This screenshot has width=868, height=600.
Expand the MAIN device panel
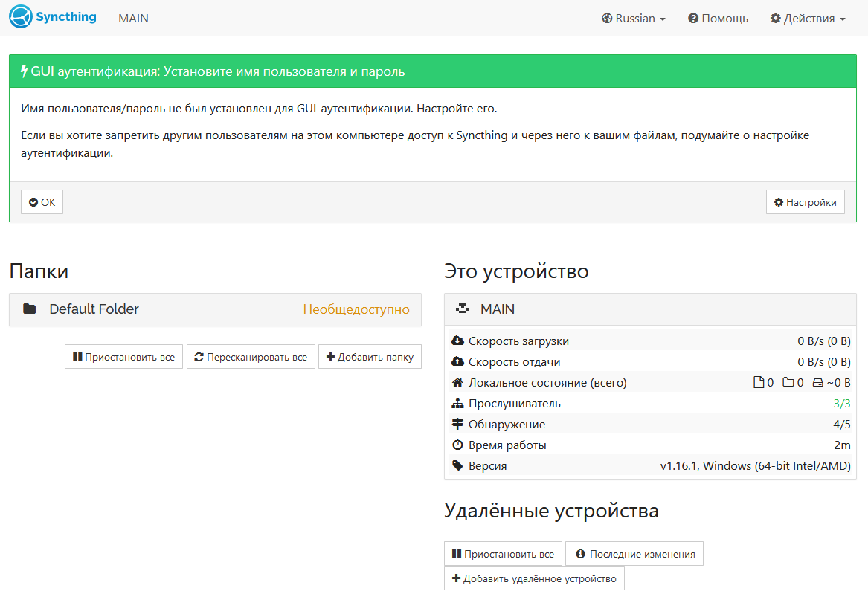651,309
